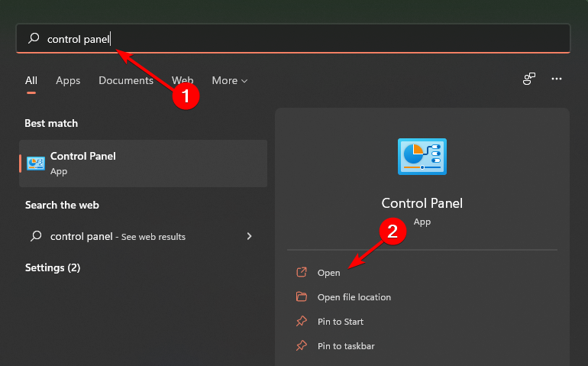
Task: Switch to the All filter tab
Action: click(31, 80)
